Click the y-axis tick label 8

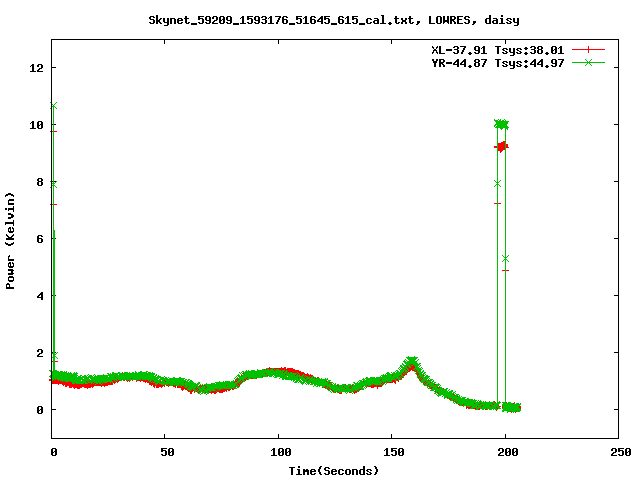40,182
